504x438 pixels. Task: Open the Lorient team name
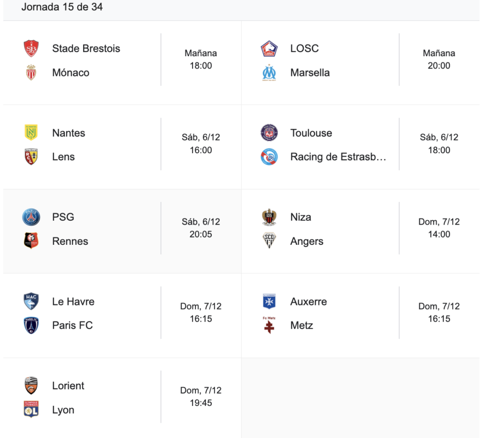[68, 386]
